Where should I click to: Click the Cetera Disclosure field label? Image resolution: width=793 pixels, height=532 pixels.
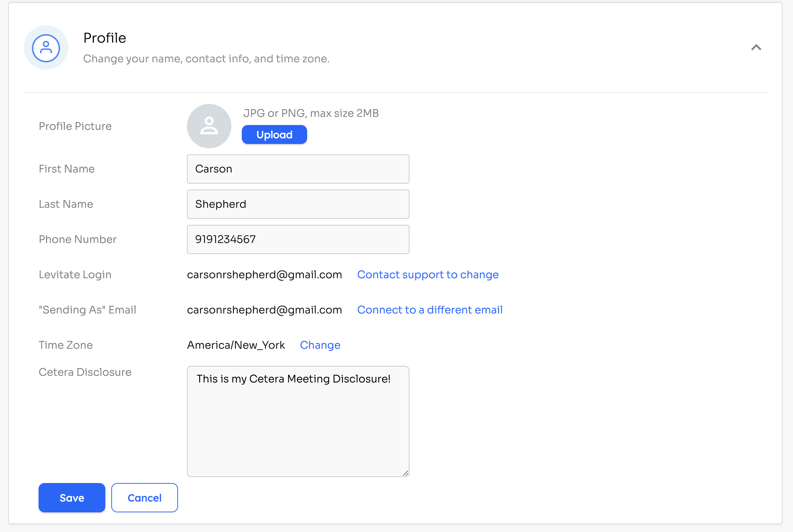point(85,372)
